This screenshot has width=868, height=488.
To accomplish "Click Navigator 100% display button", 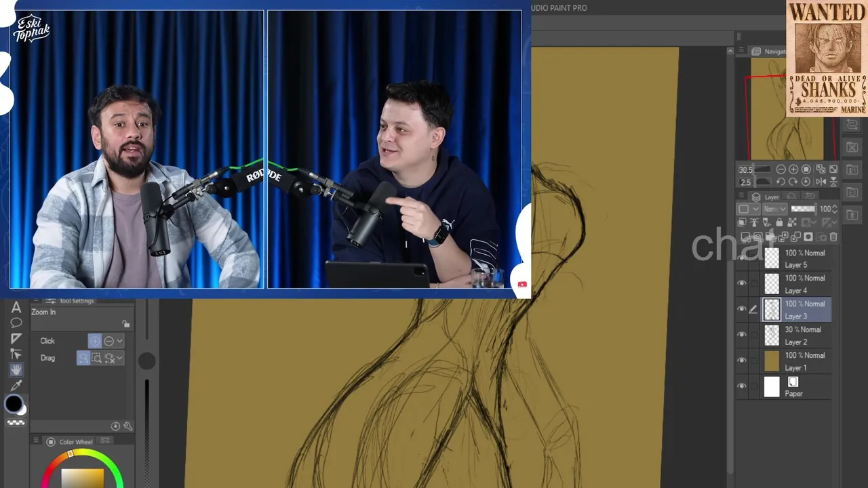I will pyautogui.click(x=806, y=169).
